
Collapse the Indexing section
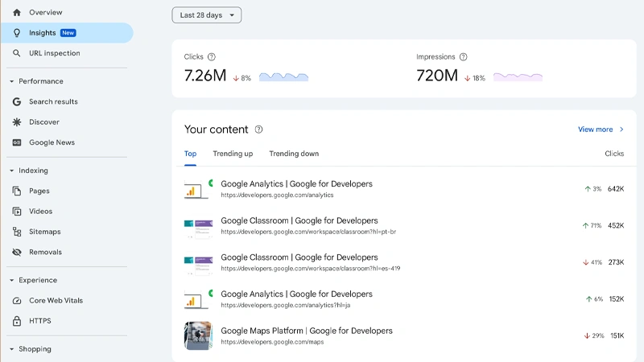point(11,171)
